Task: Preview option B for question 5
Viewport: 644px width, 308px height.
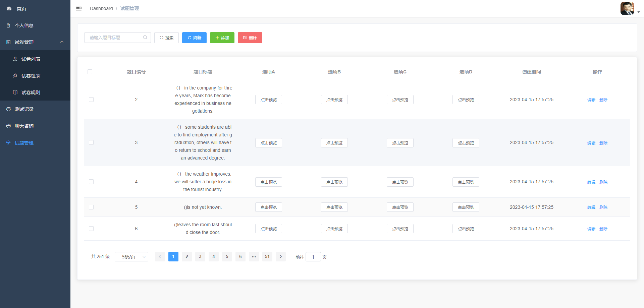Action: click(334, 207)
